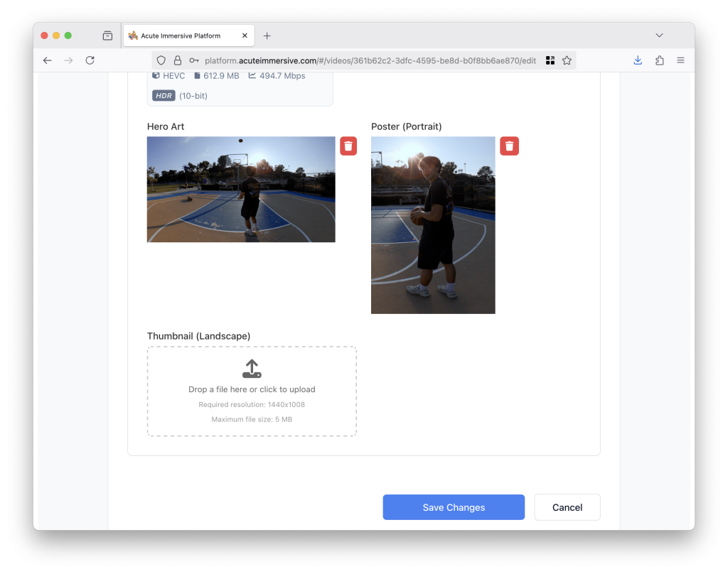Bookmark this page with the star
728x574 pixels.
567,60
